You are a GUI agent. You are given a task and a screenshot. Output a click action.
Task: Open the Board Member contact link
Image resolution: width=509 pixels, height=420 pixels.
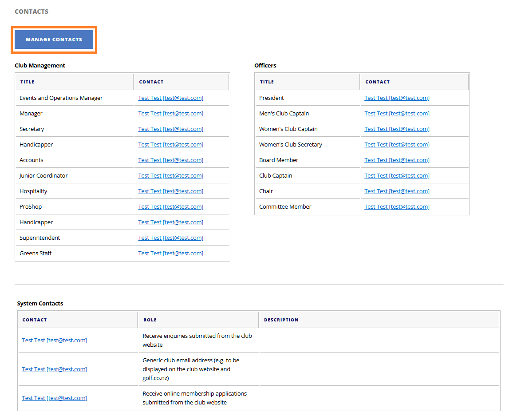[x=397, y=160]
